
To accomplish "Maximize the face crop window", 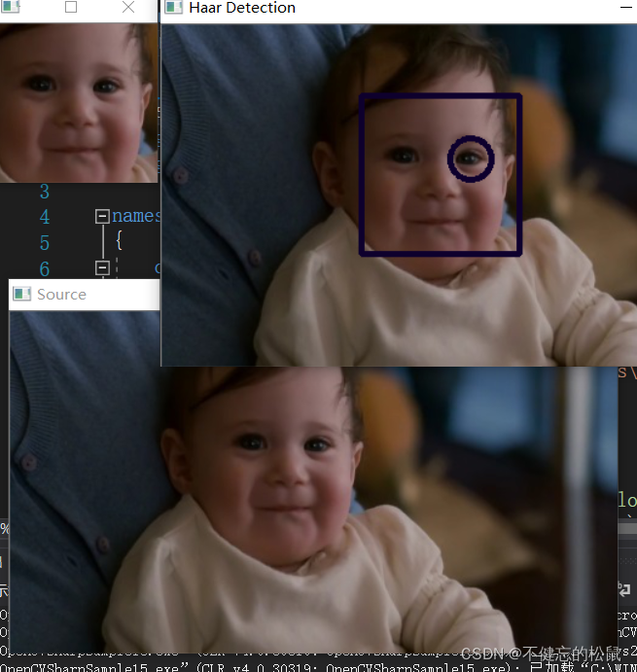I will (x=71, y=7).
